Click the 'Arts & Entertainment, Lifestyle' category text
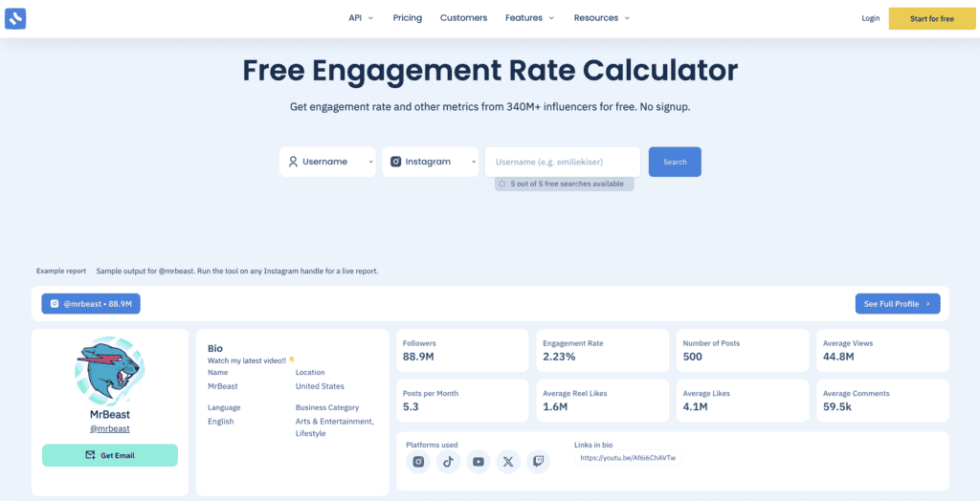 335,427
